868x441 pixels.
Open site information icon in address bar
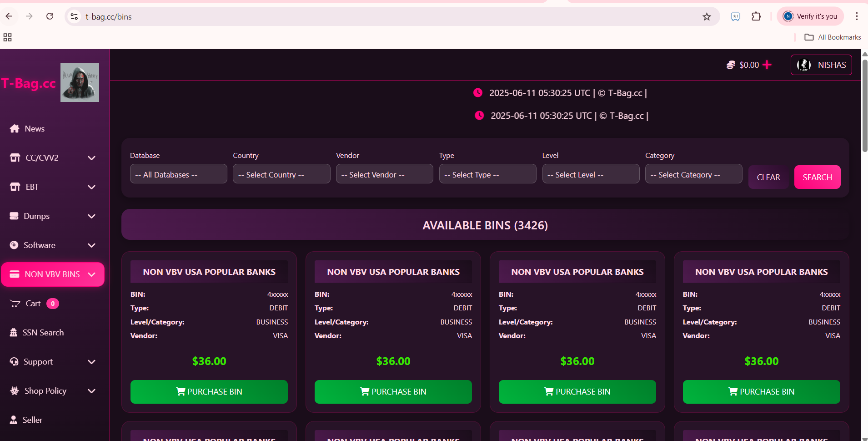(74, 16)
